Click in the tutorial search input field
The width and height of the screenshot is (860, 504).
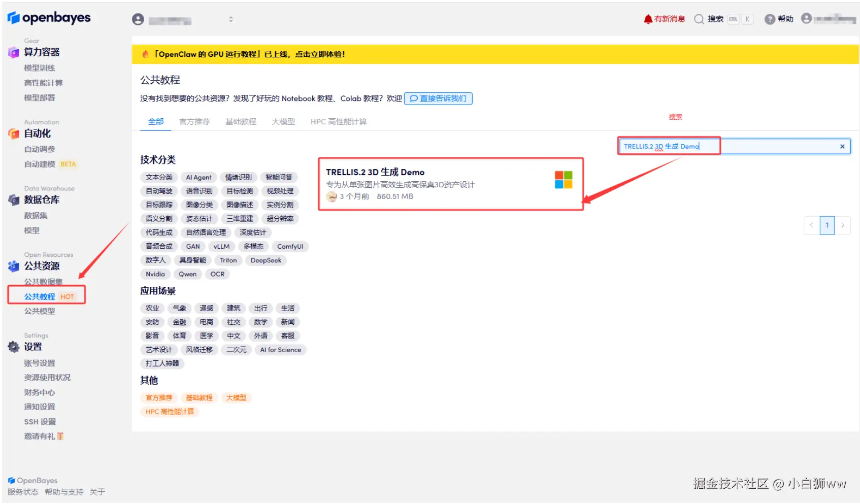734,147
